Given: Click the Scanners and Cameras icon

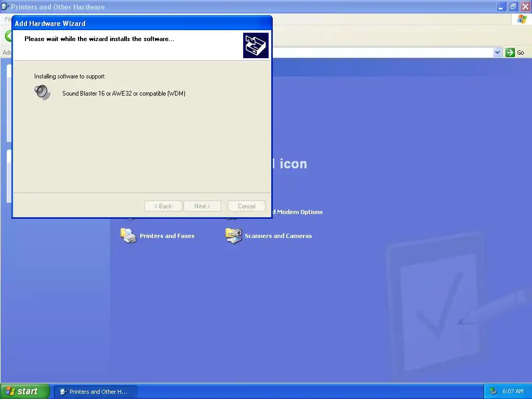Looking at the screenshot, I should pos(233,236).
